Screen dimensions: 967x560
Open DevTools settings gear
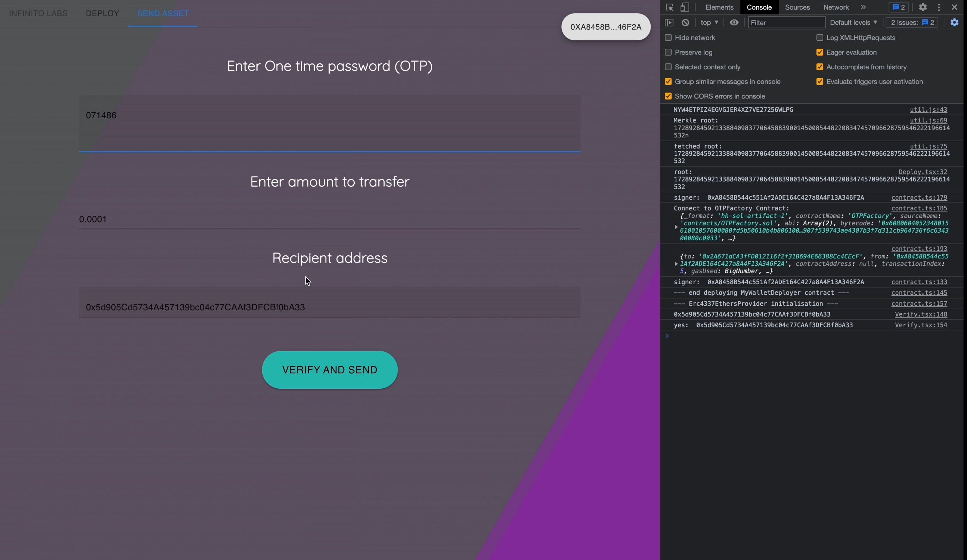(923, 7)
